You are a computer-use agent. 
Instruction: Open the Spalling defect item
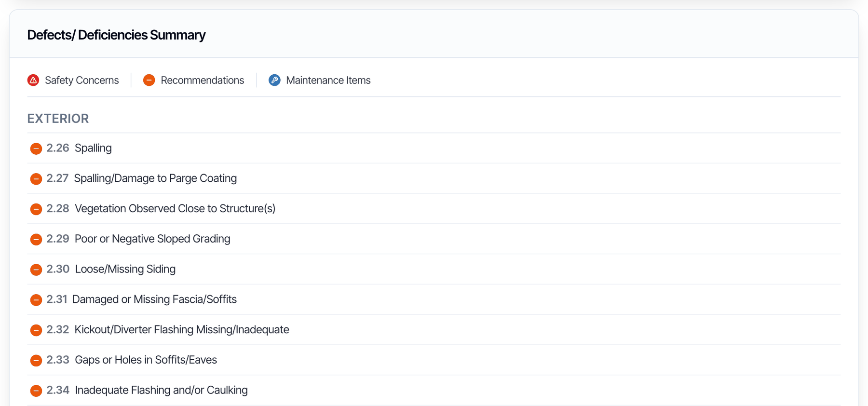point(93,148)
